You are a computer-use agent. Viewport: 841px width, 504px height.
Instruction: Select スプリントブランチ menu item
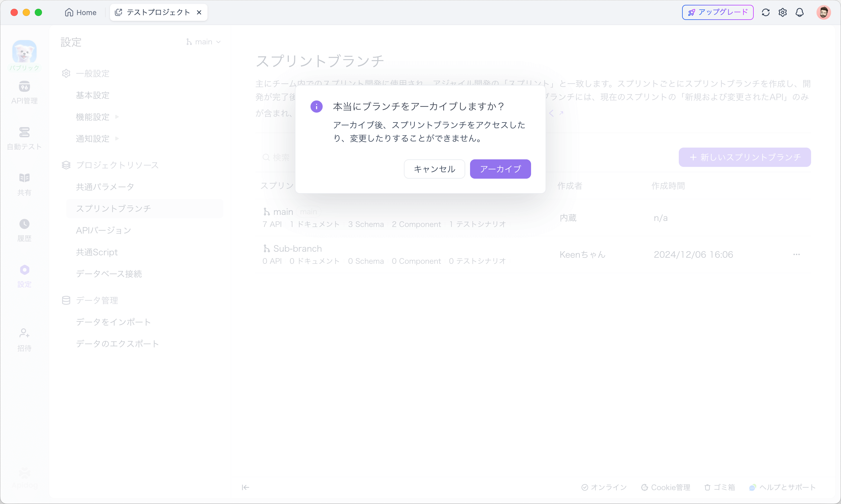coord(144,209)
